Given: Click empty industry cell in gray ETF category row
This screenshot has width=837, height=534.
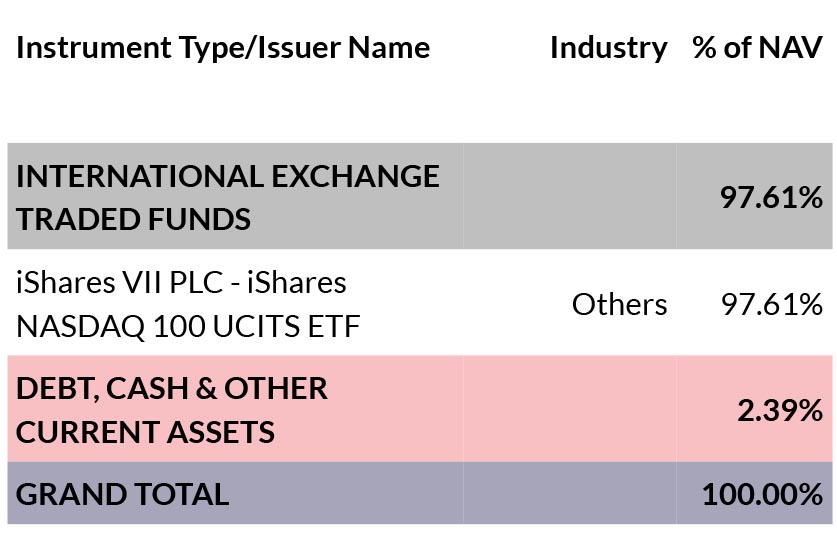Looking at the screenshot, I should coord(570,196).
